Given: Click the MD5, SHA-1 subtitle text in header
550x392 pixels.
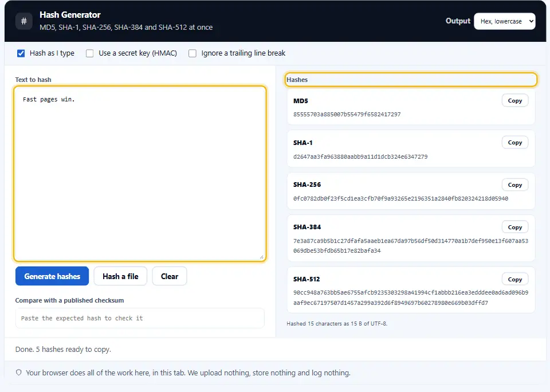Looking at the screenshot, I should [126, 28].
